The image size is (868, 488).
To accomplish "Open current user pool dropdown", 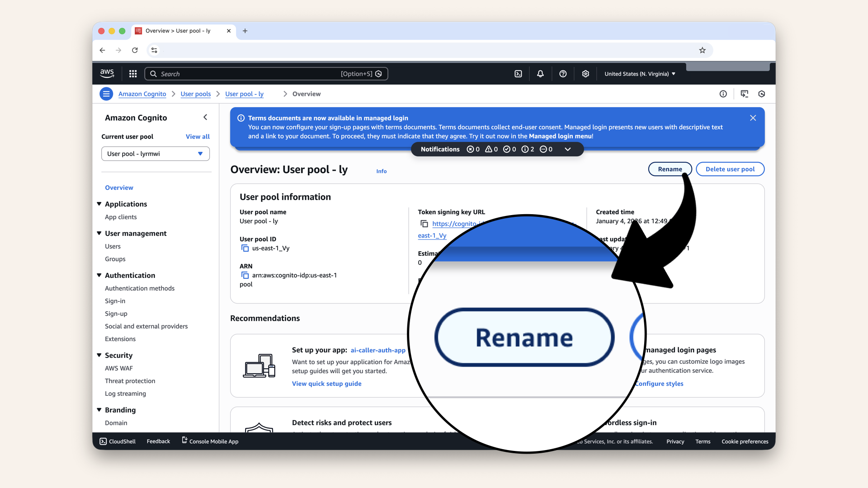I will [x=155, y=154].
